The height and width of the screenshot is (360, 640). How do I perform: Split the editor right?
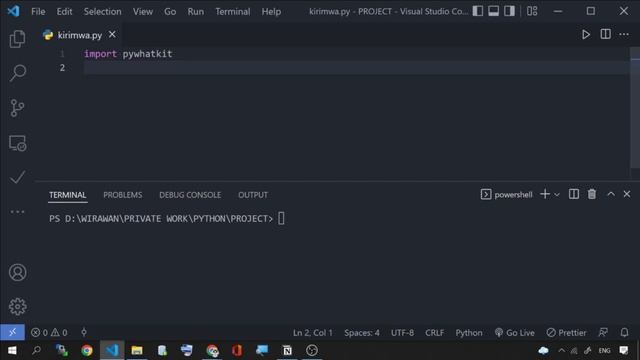pos(605,34)
